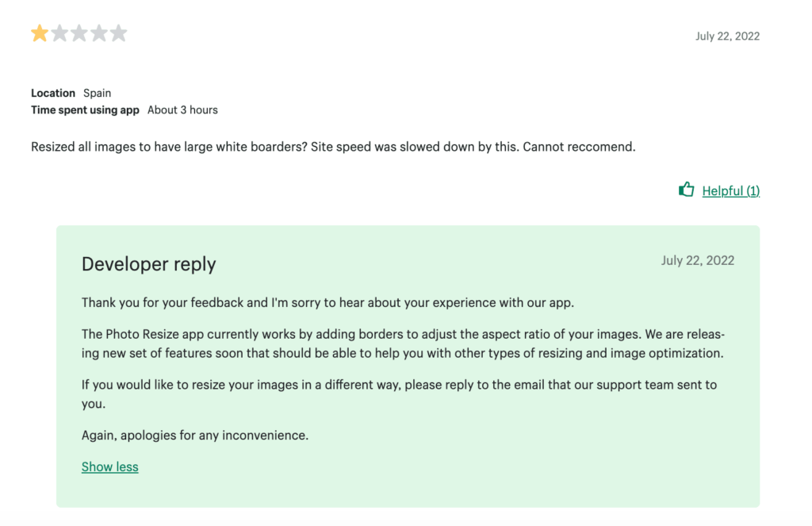812x526 pixels.
Task: Click the fifth gray rating star
Action: (x=118, y=33)
